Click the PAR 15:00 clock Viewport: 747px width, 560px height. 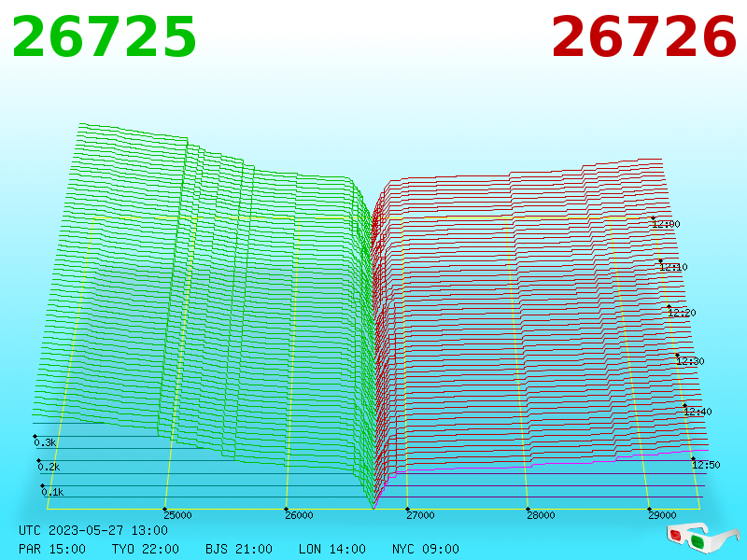(x=52, y=549)
